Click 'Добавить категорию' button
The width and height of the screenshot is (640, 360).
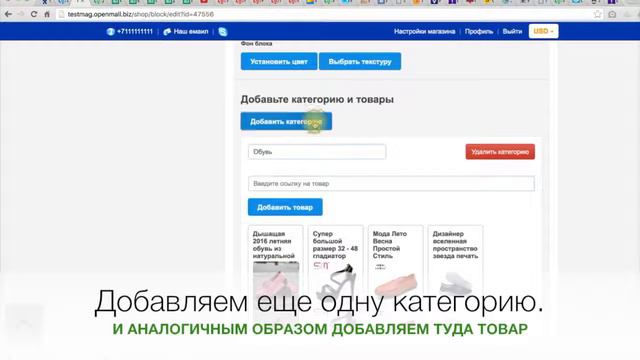286,121
